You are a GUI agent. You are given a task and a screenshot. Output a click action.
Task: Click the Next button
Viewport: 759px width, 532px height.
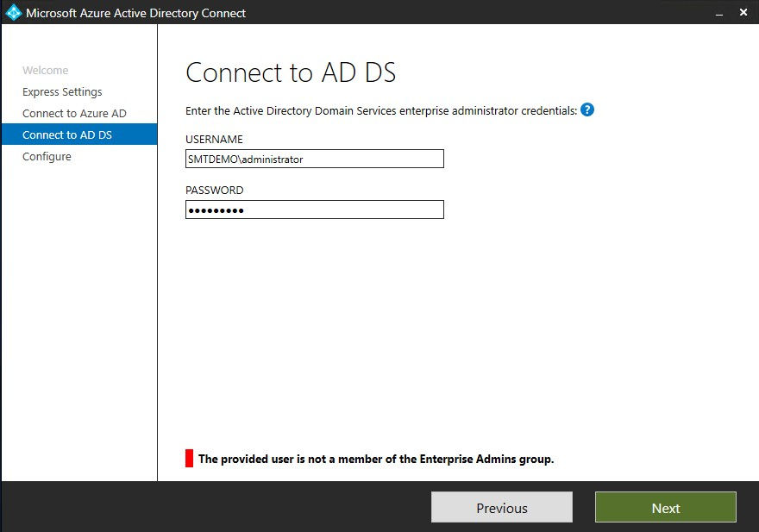pyautogui.click(x=666, y=507)
